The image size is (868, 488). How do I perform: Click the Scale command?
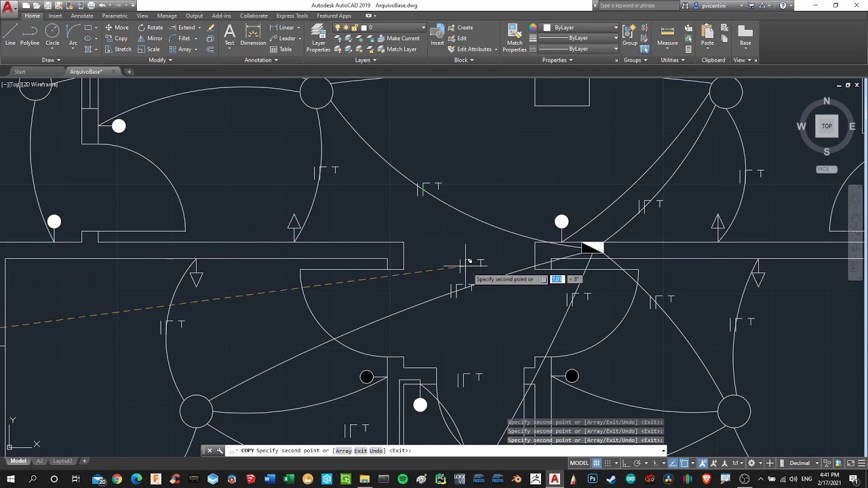click(149, 49)
